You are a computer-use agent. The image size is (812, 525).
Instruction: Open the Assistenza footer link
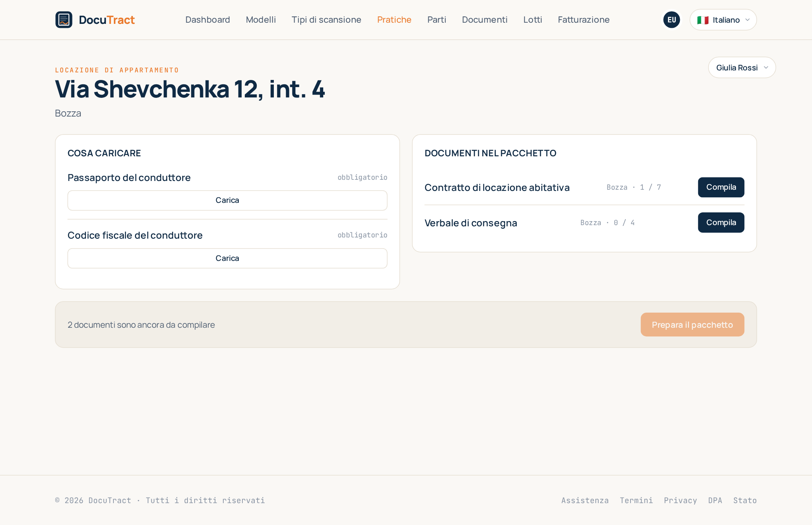(585, 500)
